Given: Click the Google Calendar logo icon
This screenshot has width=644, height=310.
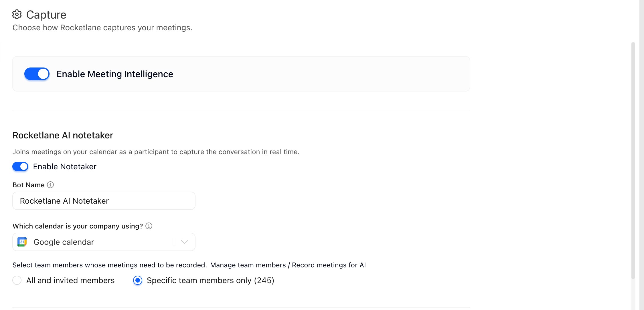Looking at the screenshot, I should pos(22,242).
